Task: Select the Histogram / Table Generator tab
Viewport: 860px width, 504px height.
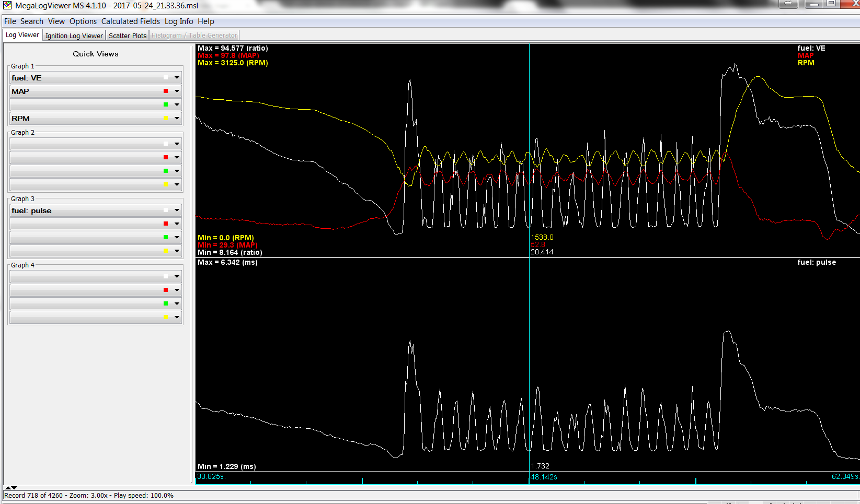Action: click(x=194, y=36)
